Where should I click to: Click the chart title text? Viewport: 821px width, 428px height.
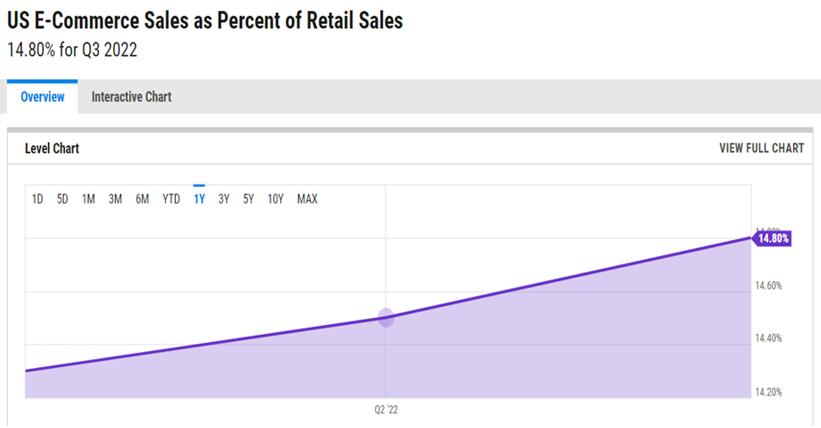(x=205, y=20)
